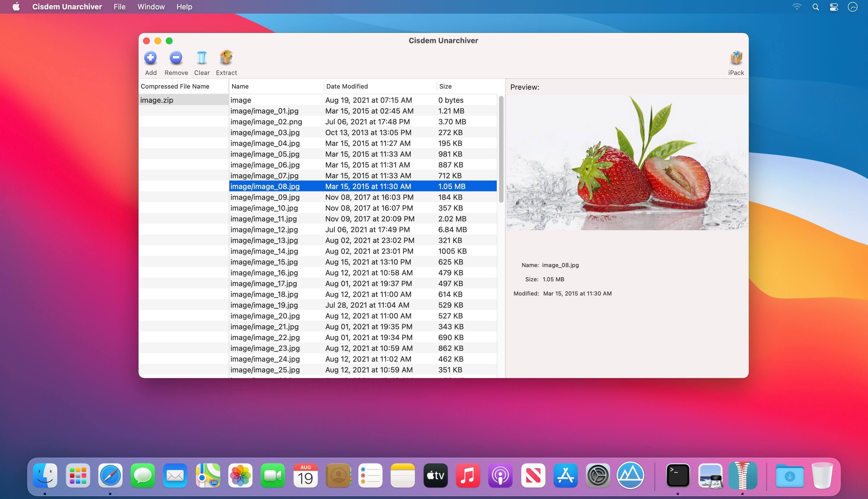Select image.zip in compressed file list

coord(157,100)
